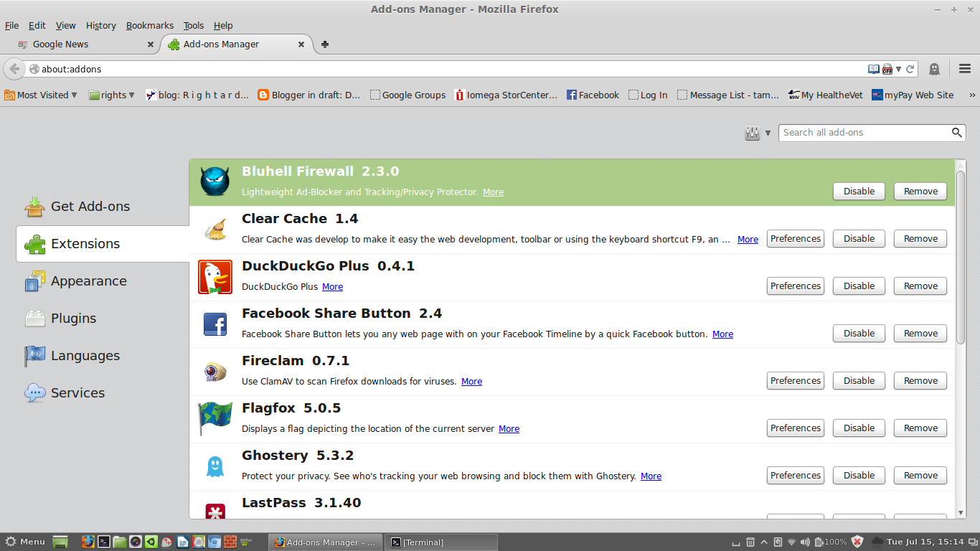Open Preferences for Ghostery
The width and height of the screenshot is (980, 551).
(795, 476)
